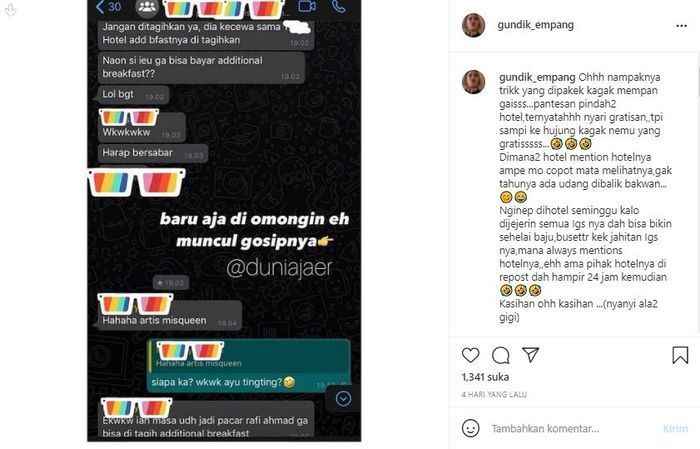Click the phone call icon in chat header
The width and height of the screenshot is (700, 449).
coord(339,6)
